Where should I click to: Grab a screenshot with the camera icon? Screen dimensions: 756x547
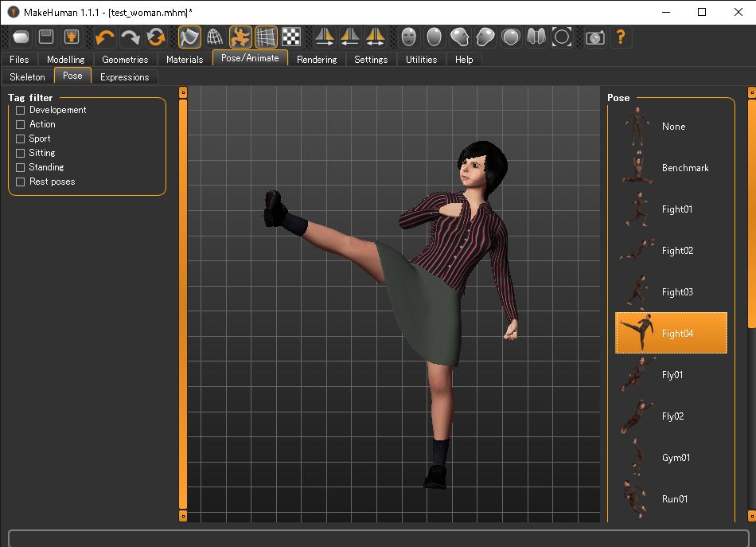(594, 37)
